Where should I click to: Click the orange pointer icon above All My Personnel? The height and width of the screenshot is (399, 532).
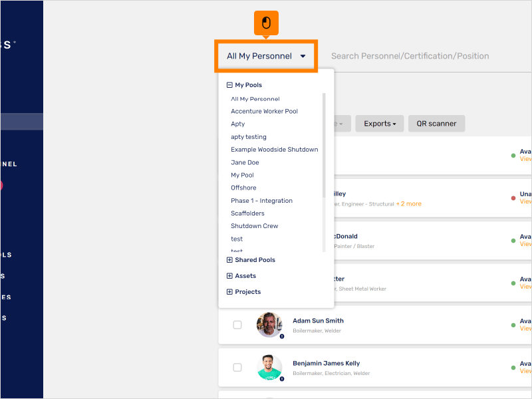tap(265, 22)
